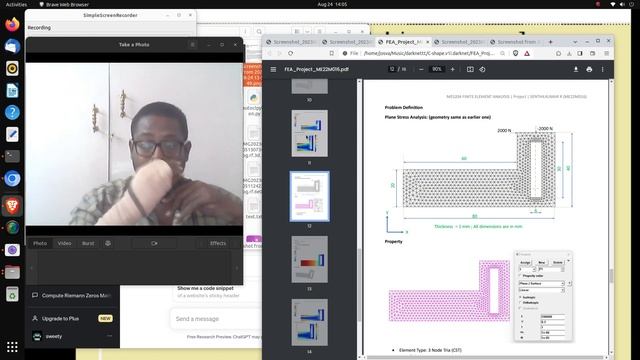640x360 pixels.
Task: Reload the page in Brave browser
Action: (x=290, y=53)
